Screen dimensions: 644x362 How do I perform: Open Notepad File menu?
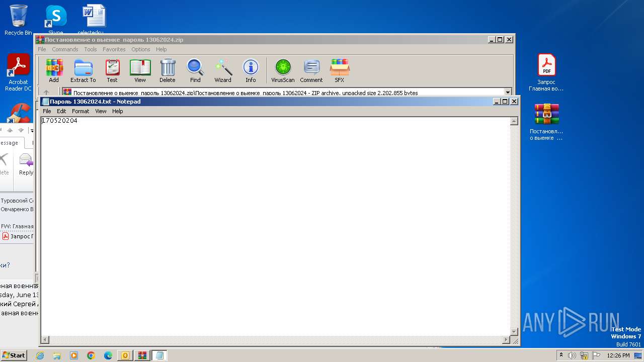click(x=47, y=111)
